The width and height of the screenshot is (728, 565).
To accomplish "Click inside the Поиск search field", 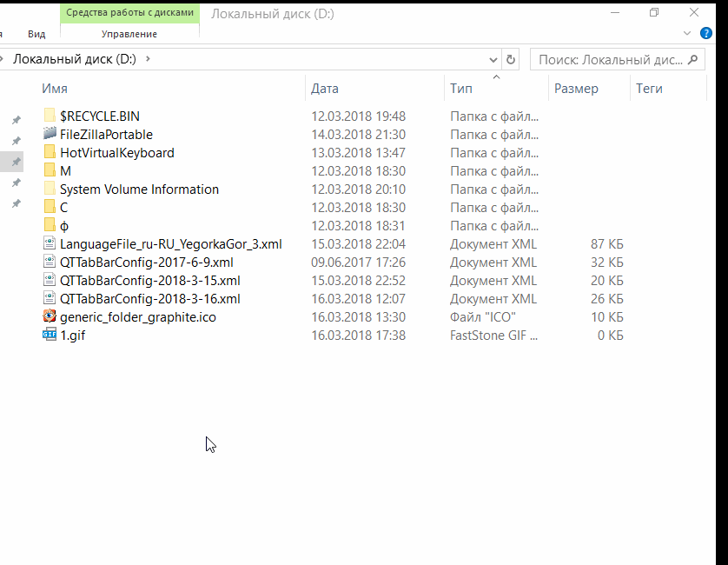I will [x=608, y=60].
